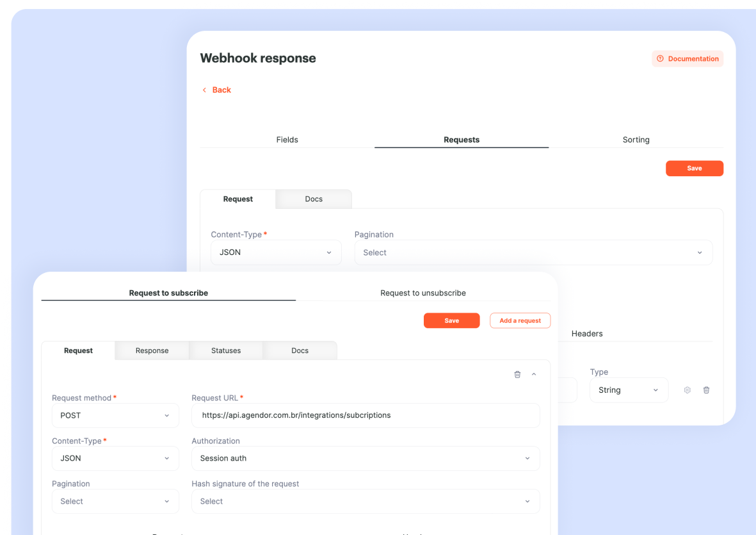Image resolution: width=756 pixels, height=535 pixels.
Task: Open the Response tab
Action: [x=152, y=350]
